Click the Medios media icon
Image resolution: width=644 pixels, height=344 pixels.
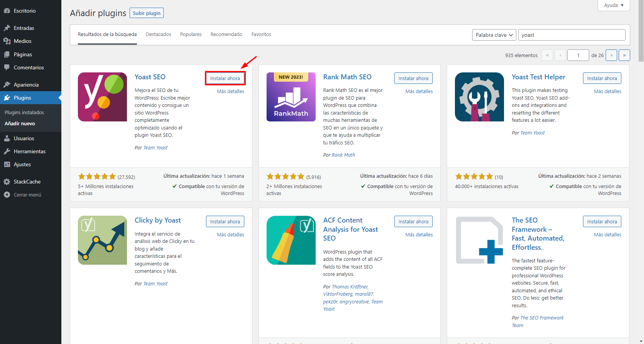[x=7, y=41]
